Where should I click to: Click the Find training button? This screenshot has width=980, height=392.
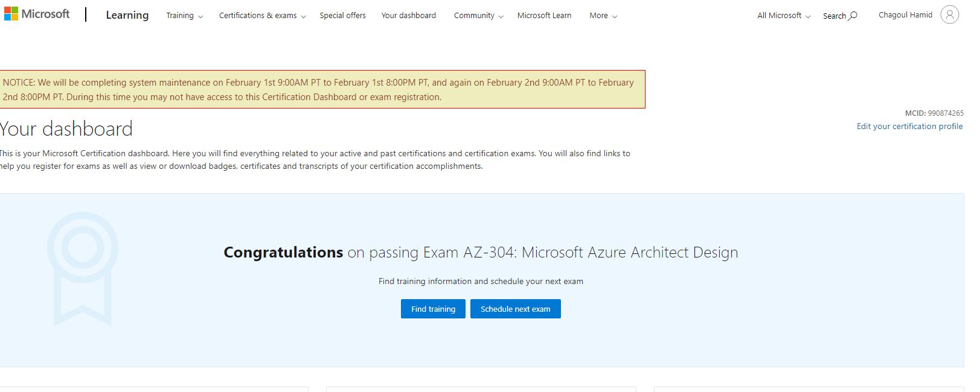pos(433,309)
